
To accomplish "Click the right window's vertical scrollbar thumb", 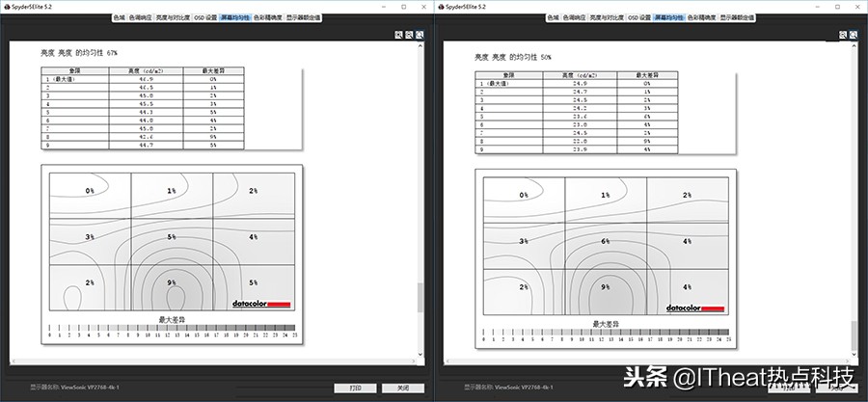I will (854, 335).
